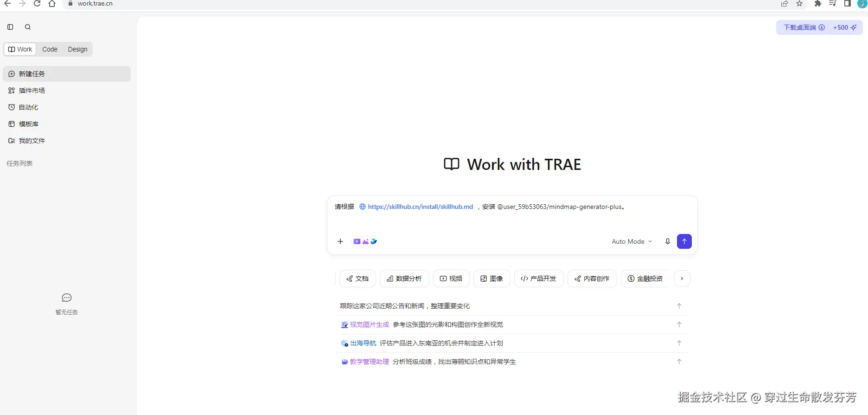Click the 暂无任务 chat bubble icon

click(67, 298)
